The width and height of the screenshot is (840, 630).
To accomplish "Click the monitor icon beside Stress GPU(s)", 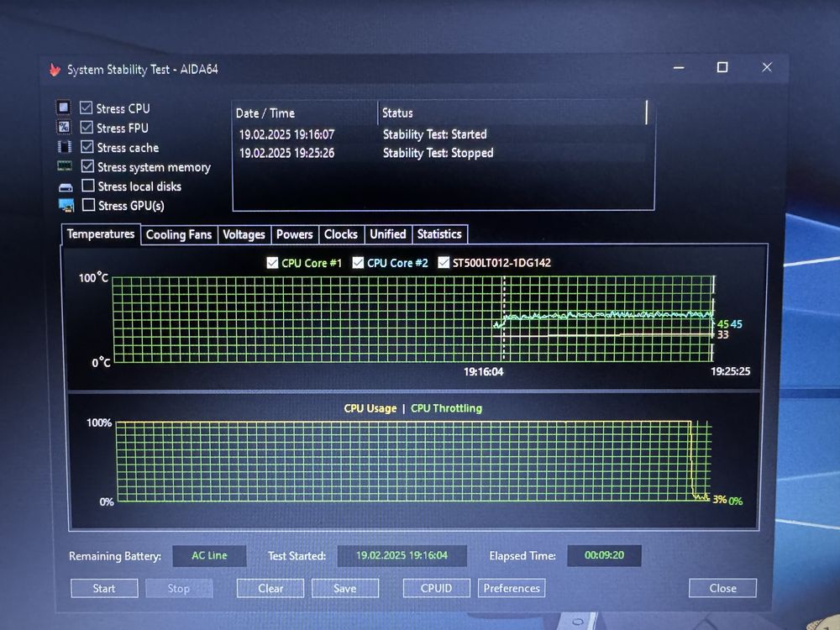I will click(66, 205).
